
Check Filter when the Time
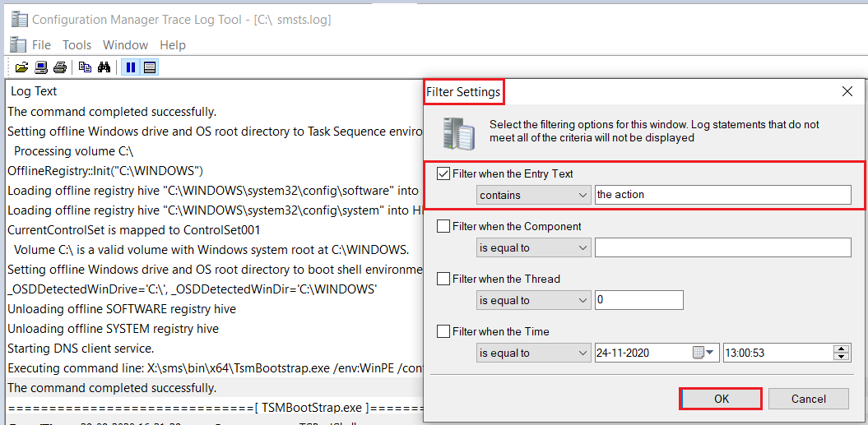pyautogui.click(x=443, y=331)
